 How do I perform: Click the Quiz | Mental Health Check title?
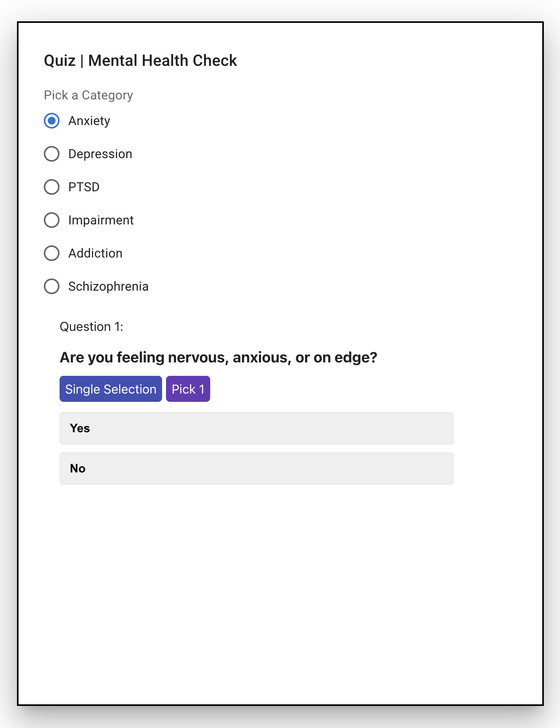(x=140, y=61)
